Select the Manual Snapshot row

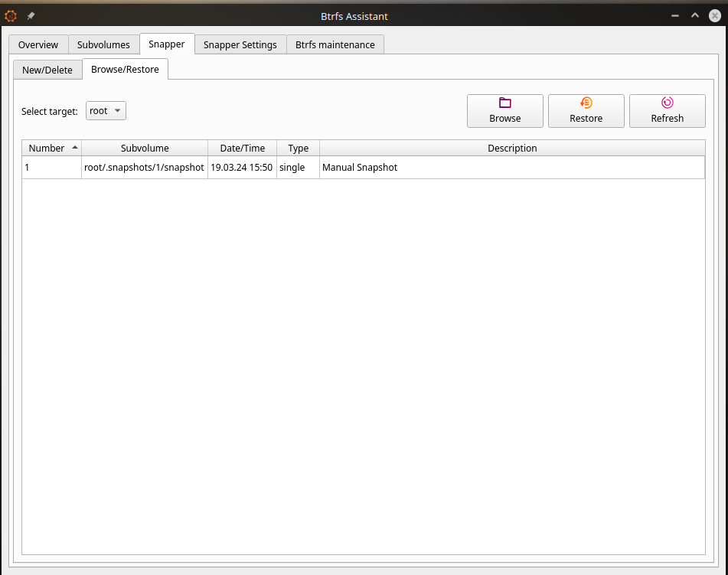[x=360, y=167]
